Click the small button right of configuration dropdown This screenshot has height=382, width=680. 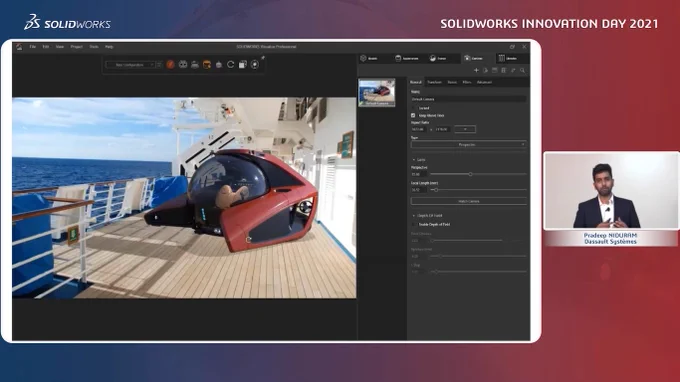[x=159, y=65]
